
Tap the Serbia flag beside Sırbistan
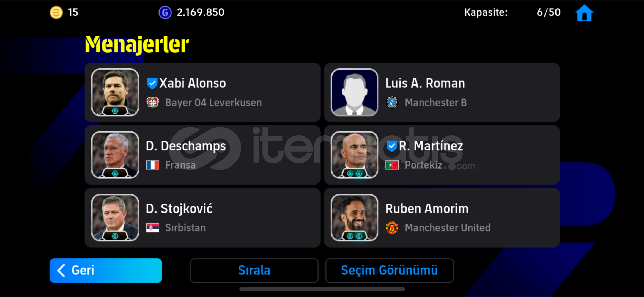pos(153,228)
